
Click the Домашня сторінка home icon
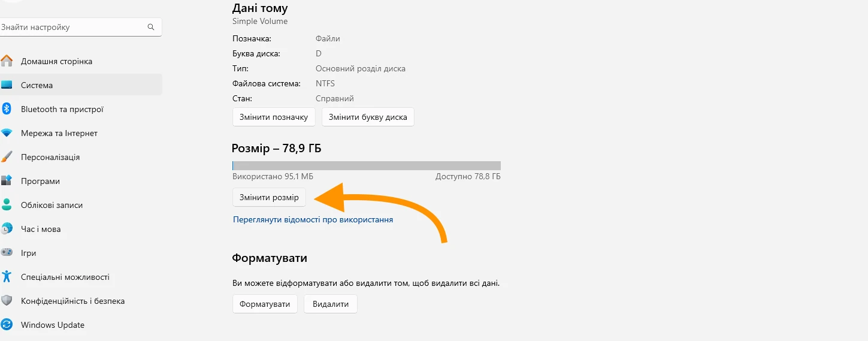(x=7, y=61)
